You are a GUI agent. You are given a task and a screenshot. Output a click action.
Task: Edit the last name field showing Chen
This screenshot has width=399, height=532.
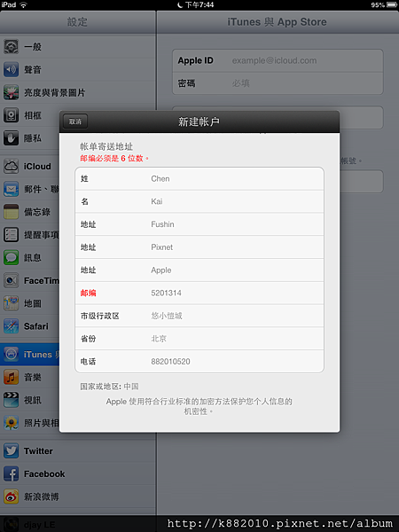pos(199,179)
